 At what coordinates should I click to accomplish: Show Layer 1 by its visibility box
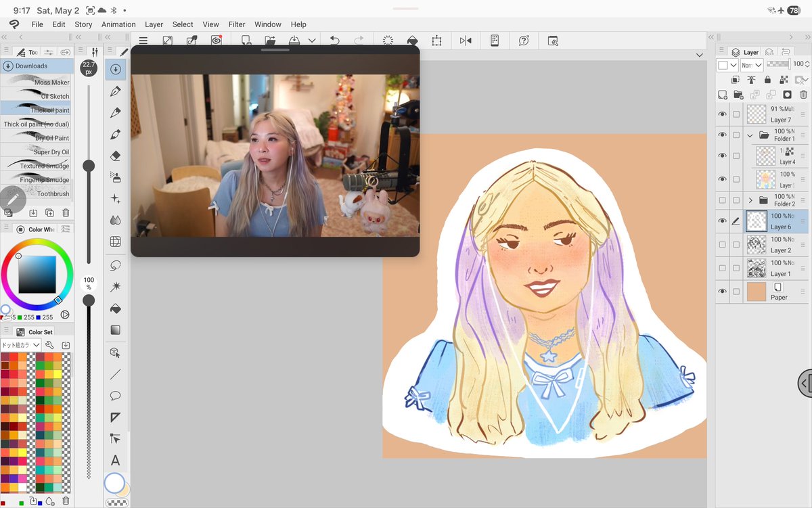coord(722,268)
